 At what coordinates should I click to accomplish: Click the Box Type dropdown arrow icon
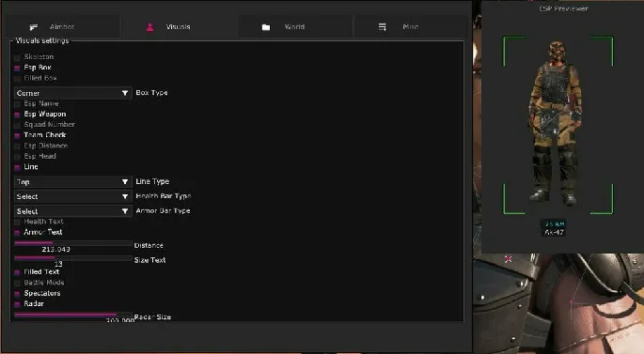point(125,93)
